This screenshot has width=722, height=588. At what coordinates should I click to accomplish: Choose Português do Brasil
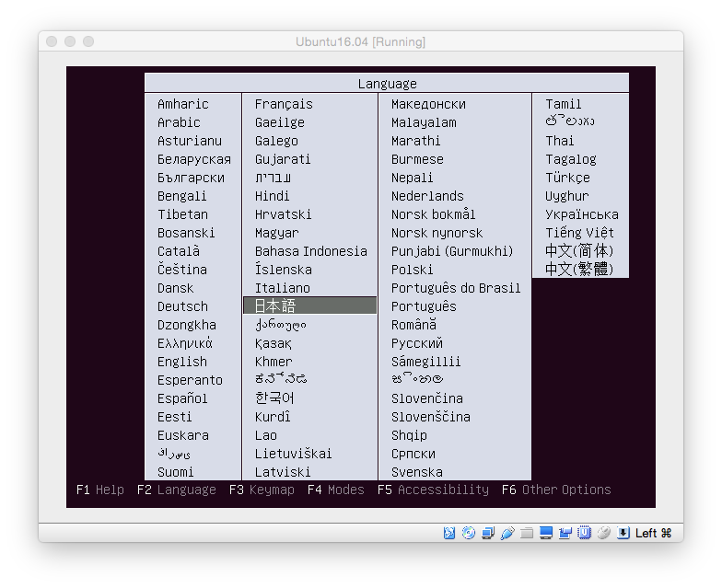pos(456,288)
